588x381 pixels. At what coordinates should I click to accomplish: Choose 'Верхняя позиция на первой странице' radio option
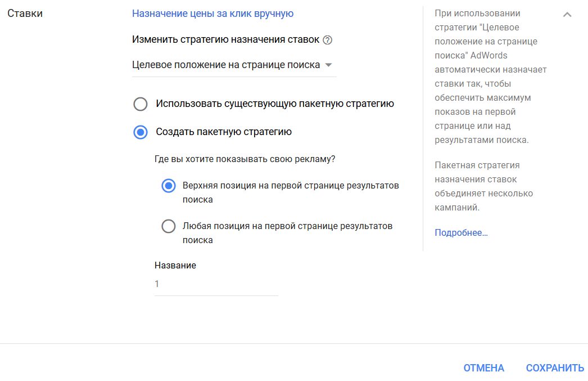pos(169,186)
